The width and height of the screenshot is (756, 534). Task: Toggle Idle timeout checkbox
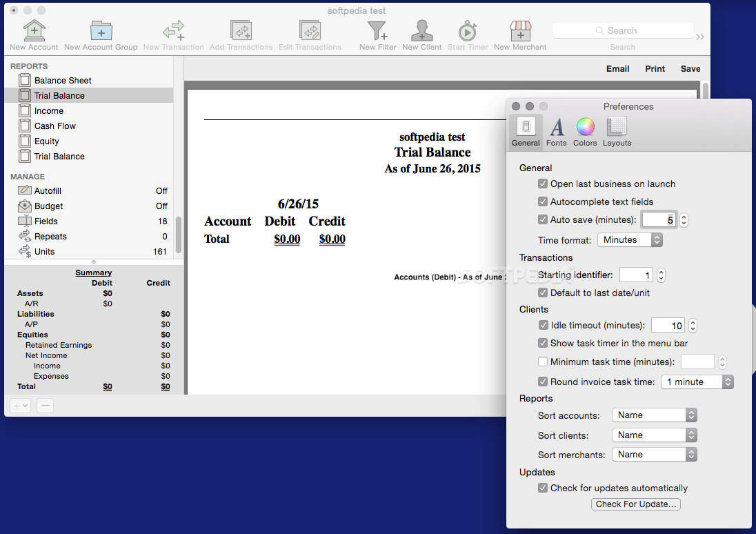click(544, 325)
